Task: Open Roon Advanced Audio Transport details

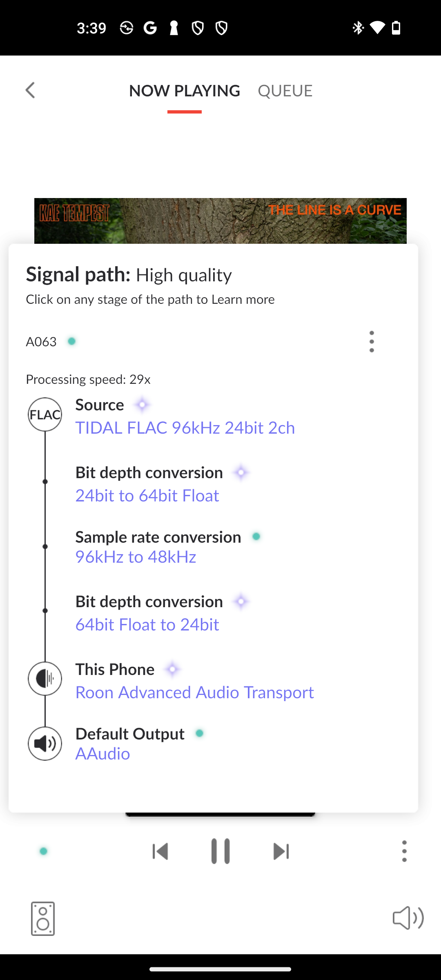Action: tap(194, 692)
